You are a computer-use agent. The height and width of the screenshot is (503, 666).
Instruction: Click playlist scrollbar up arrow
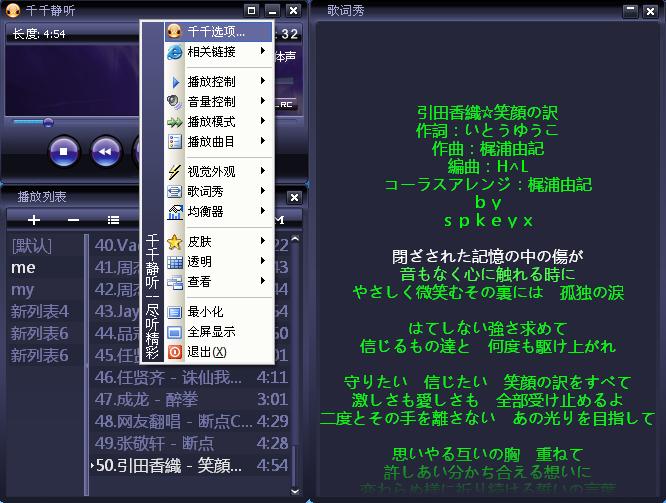295,239
